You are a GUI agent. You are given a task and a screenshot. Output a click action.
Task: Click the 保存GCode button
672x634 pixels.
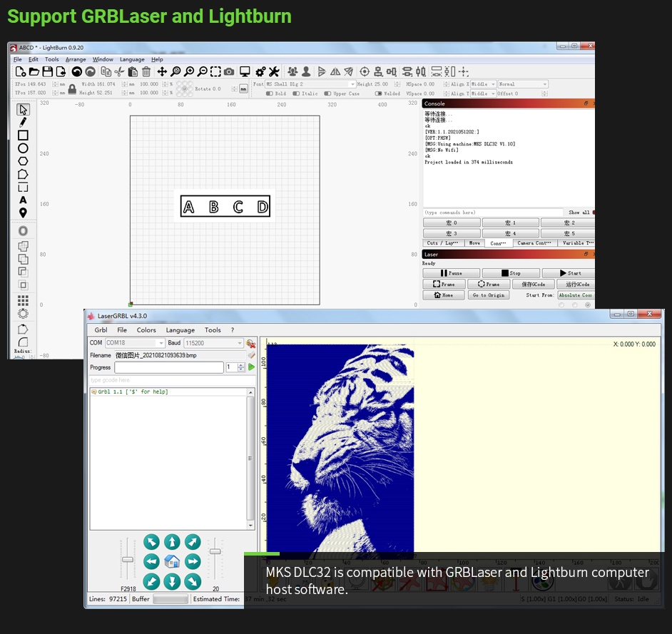tap(533, 284)
